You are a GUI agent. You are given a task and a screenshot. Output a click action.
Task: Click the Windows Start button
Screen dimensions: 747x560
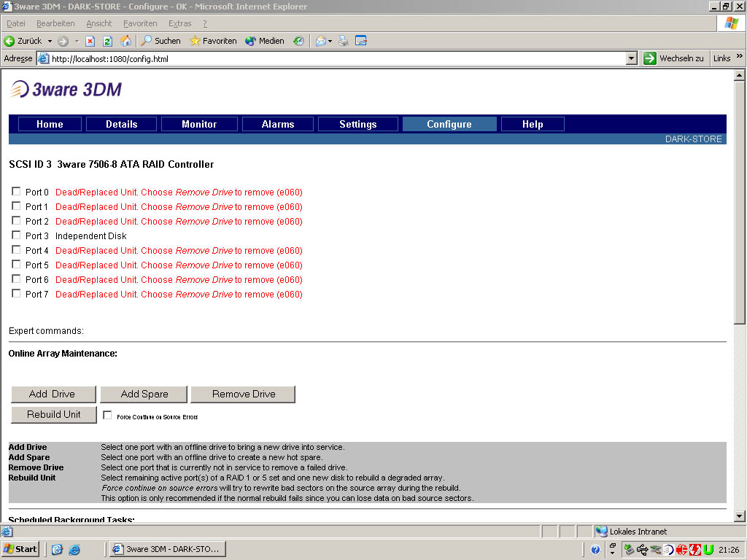coord(20,549)
